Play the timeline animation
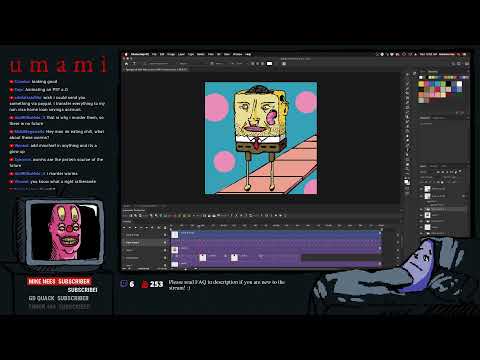The image size is (480, 360). pos(136,227)
